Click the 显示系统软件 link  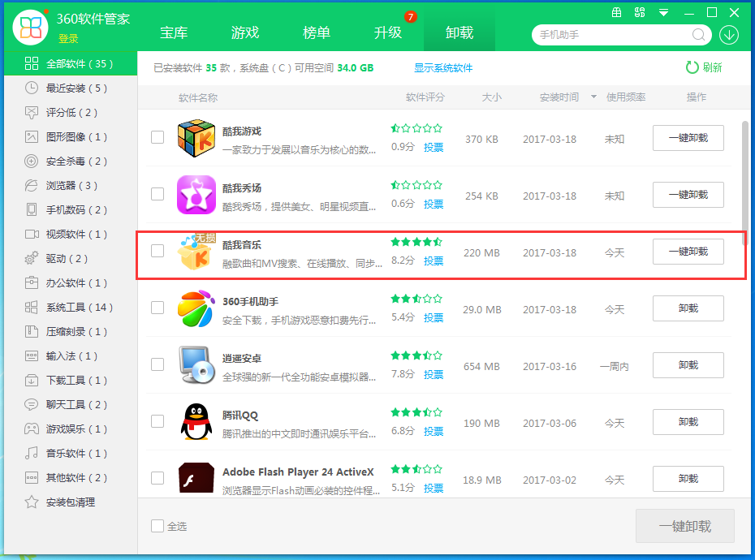(443, 68)
